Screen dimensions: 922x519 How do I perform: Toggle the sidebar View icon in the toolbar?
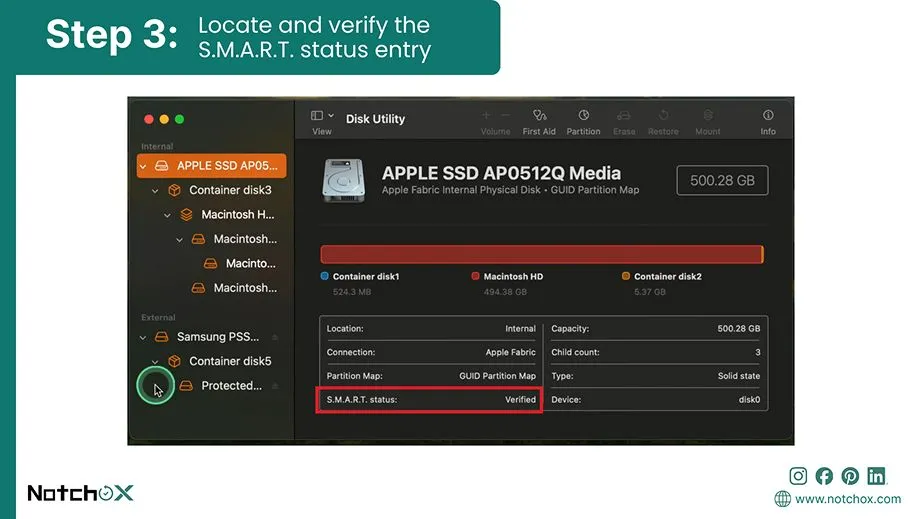point(317,115)
